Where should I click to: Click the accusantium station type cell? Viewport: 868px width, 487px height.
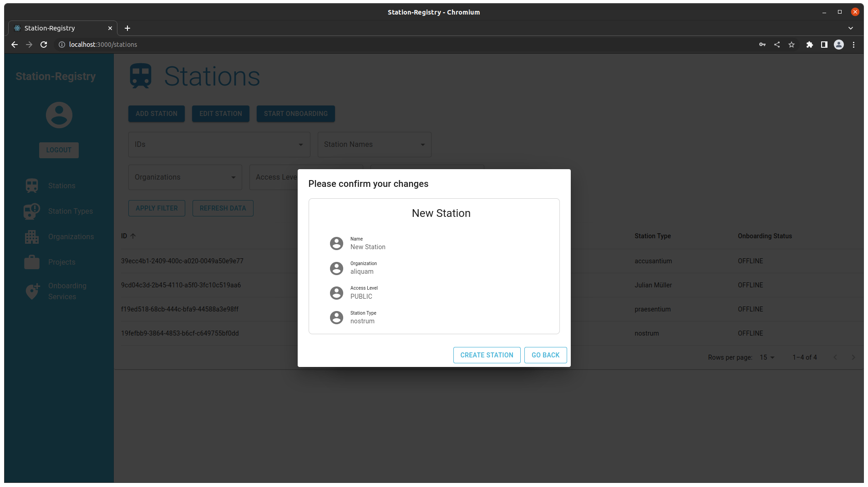tap(653, 261)
